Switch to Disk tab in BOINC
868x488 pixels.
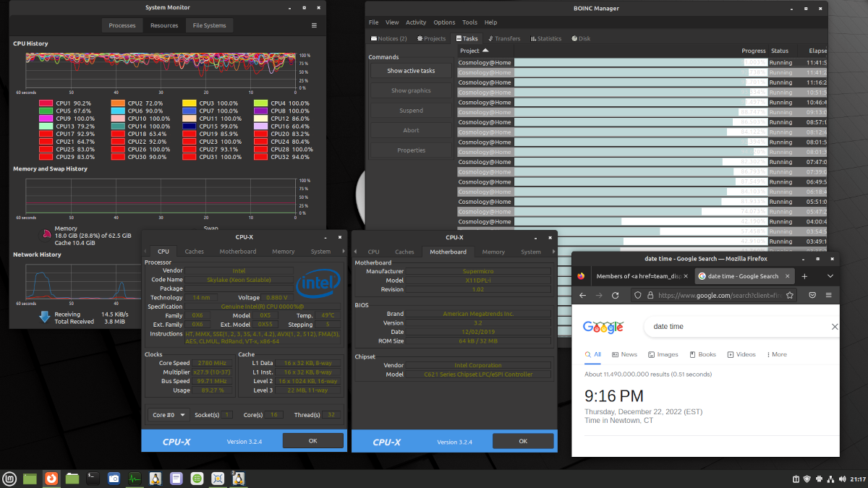pyautogui.click(x=581, y=38)
